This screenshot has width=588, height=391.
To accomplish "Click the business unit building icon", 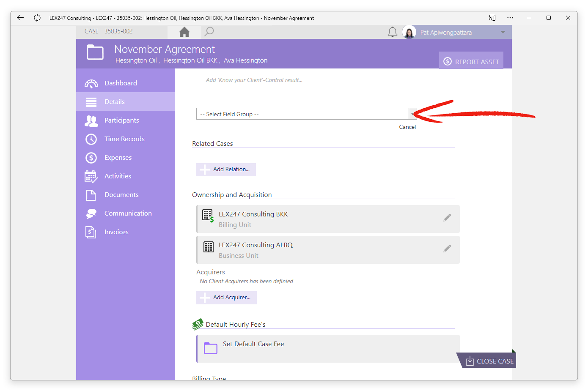I will 209,247.
